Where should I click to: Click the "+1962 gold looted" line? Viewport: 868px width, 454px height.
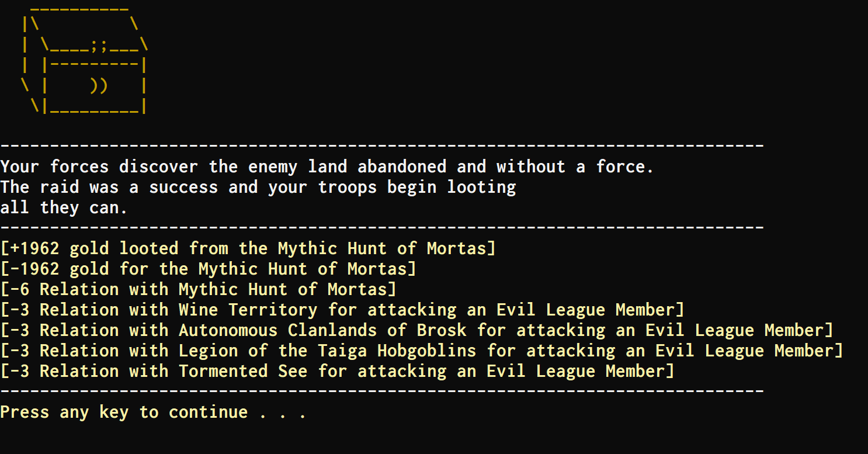(x=248, y=248)
